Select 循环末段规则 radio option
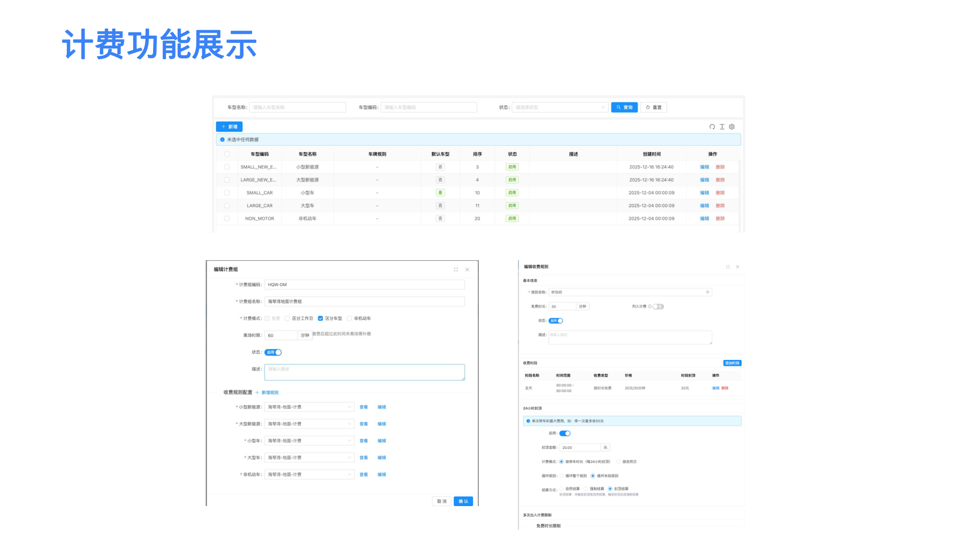Image resolution: width=980 pixels, height=551 pixels. [x=593, y=476]
